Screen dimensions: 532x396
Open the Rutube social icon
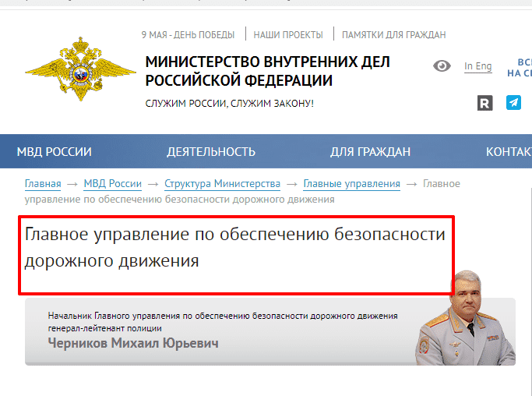484,103
